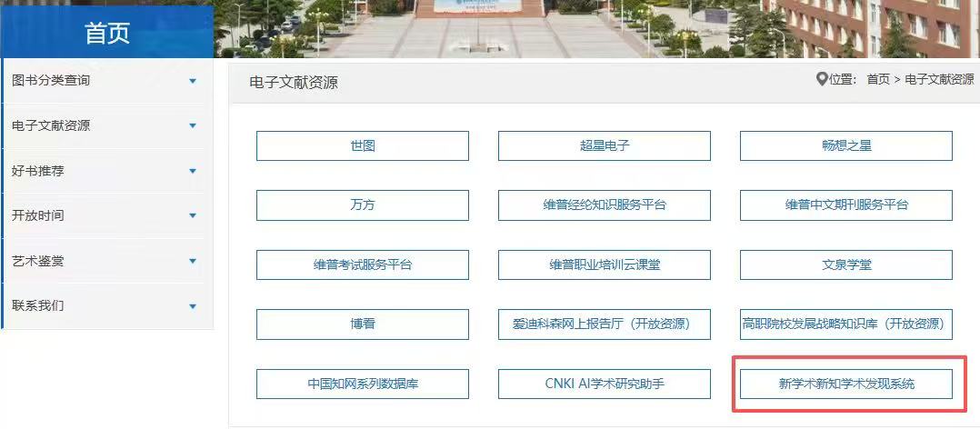Launch CNKI AI学术研究助手

click(x=604, y=384)
